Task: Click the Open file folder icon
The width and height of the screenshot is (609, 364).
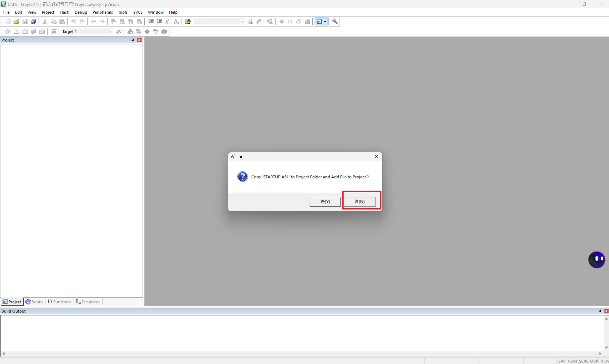Action: pyautogui.click(x=16, y=22)
